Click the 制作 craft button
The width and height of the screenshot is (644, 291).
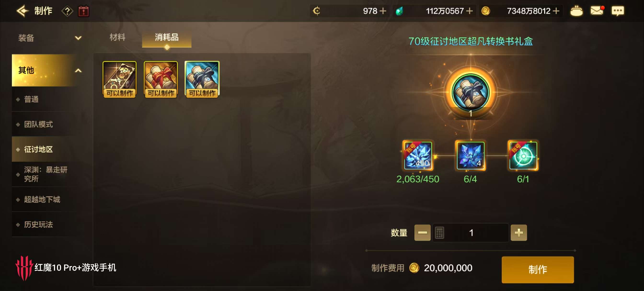tap(537, 269)
